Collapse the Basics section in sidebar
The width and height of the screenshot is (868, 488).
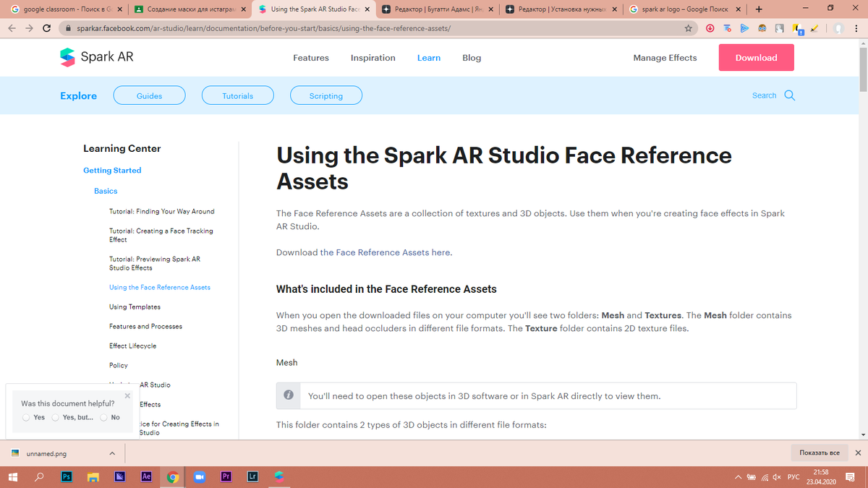pos(106,191)
